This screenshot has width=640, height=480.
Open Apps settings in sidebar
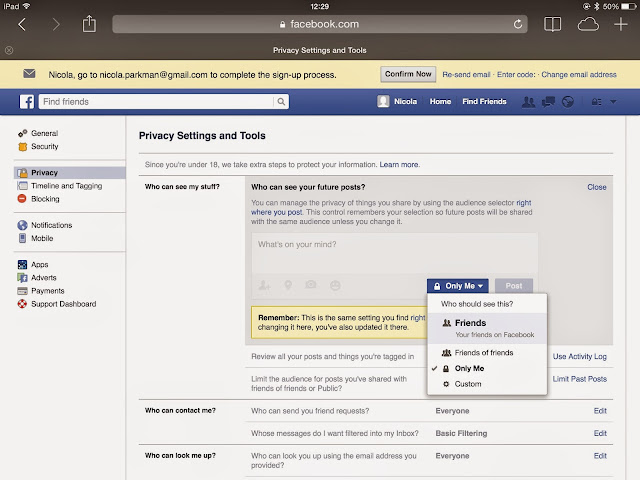click(x=40, y=264)
